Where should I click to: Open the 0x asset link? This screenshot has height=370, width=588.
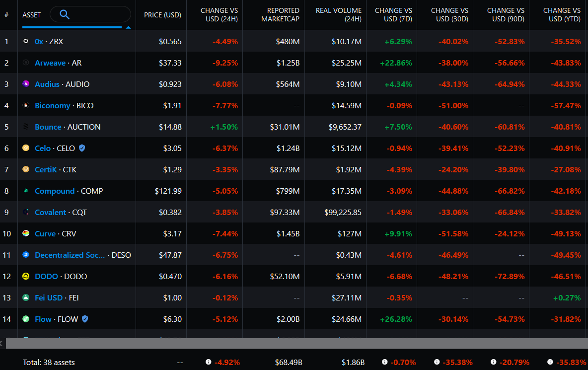[x=39, y=41]
